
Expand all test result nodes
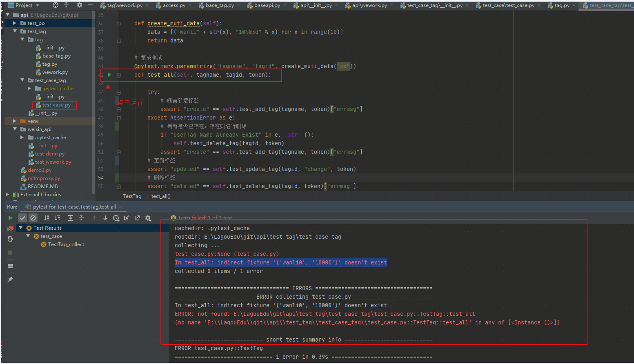click(71, 218)
